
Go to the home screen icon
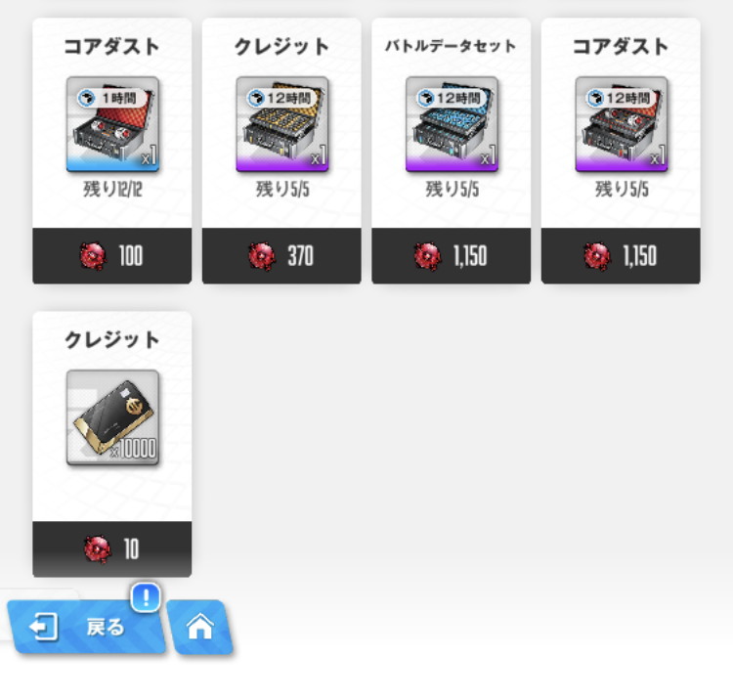200,627
